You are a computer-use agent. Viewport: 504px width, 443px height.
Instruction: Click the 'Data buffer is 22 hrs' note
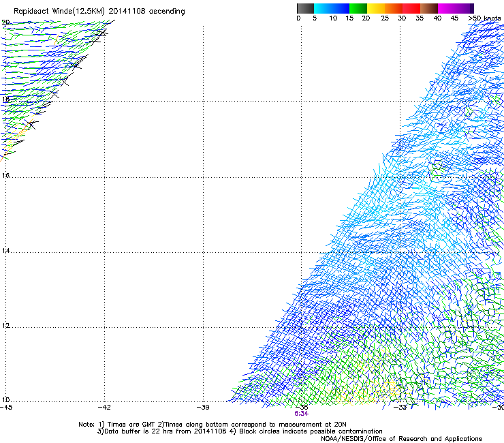161,431
